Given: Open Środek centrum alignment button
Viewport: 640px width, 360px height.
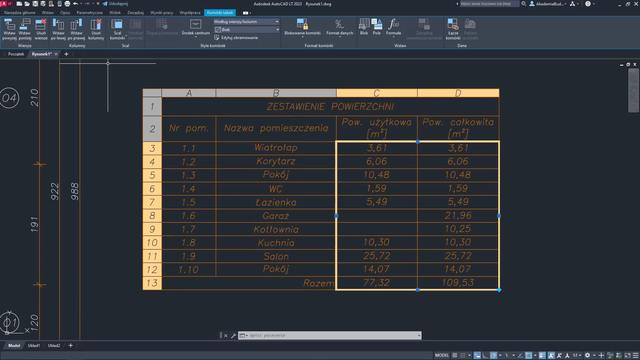Looking at the screenshot, I should tap(196, 27).
